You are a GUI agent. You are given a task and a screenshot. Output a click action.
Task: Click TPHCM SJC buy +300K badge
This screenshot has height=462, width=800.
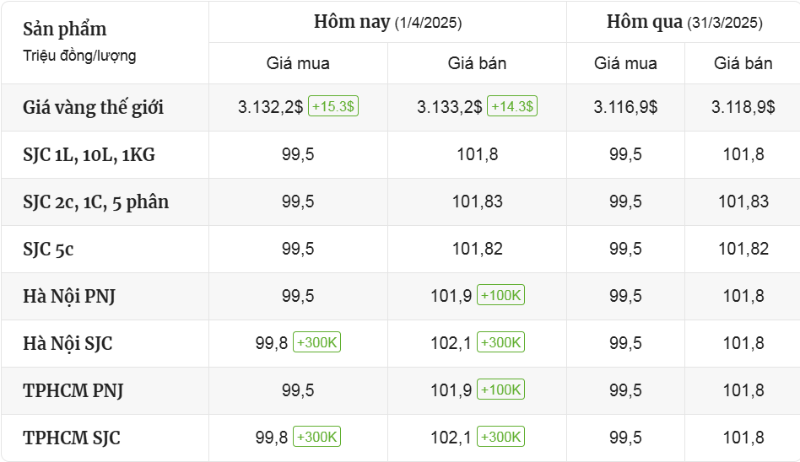317,437
